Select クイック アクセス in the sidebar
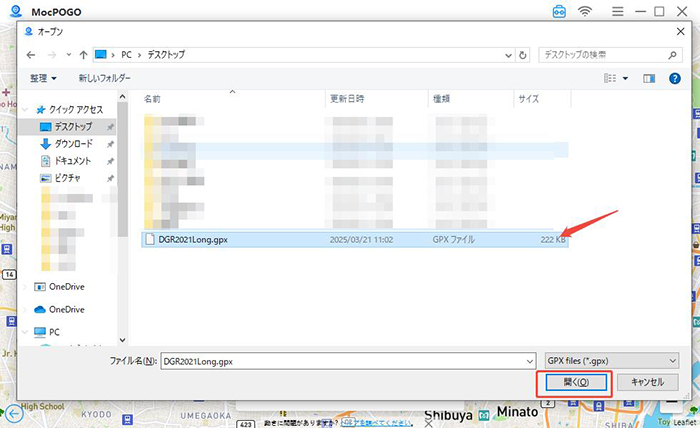 (x=75, y=109)
